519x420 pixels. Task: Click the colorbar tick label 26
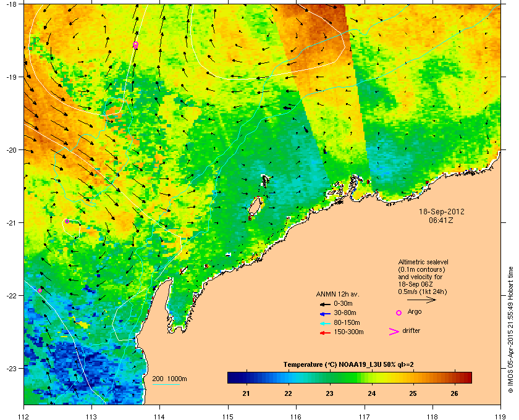pos(455,393)
